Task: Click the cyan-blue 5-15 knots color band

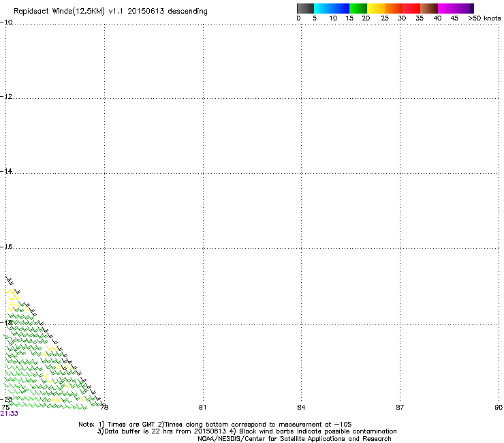Action: tap(332, 8)
